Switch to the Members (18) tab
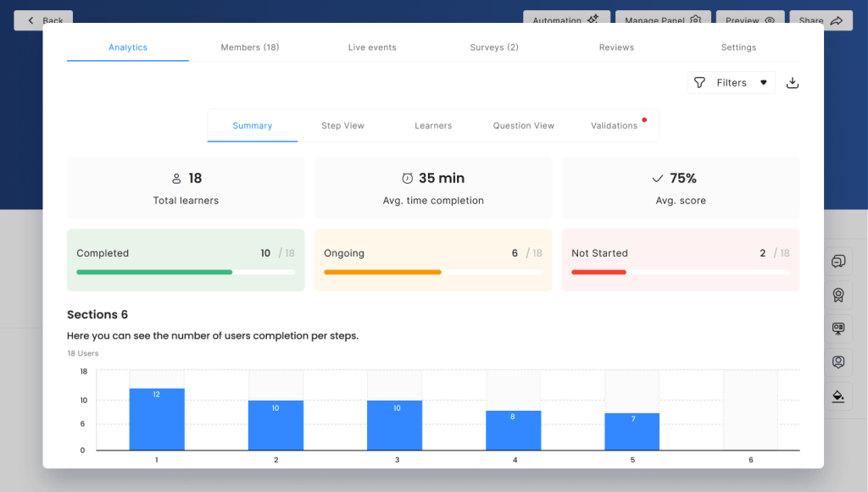The image size is (868, 492). [x=250, y=47]
